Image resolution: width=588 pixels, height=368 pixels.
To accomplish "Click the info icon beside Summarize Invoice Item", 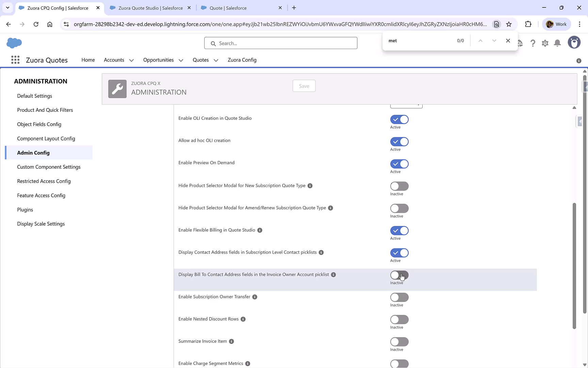I will pyautogui.click(x=231, y=341).
